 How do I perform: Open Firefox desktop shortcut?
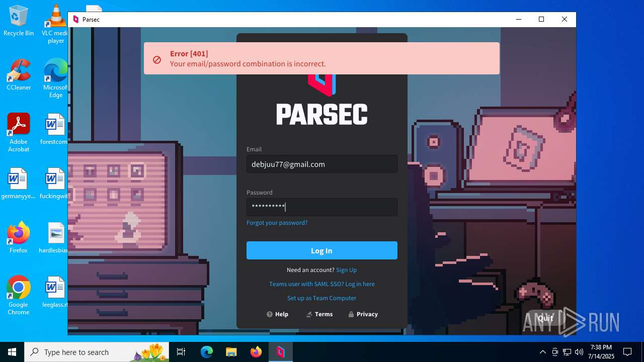point(19,238)
